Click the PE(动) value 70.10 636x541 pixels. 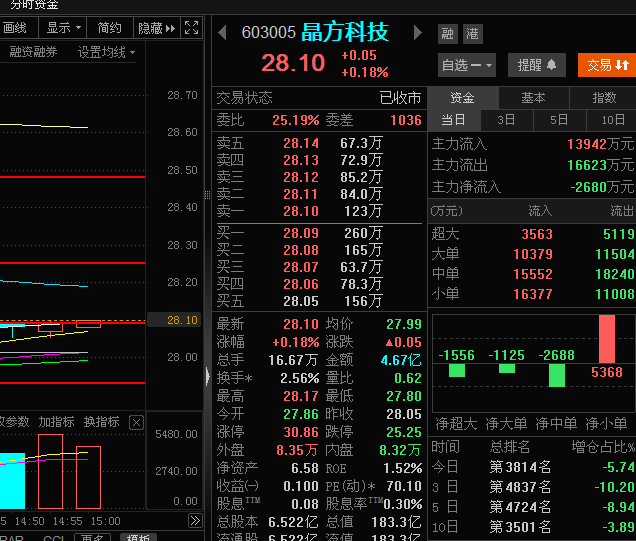tap(404, 486)
